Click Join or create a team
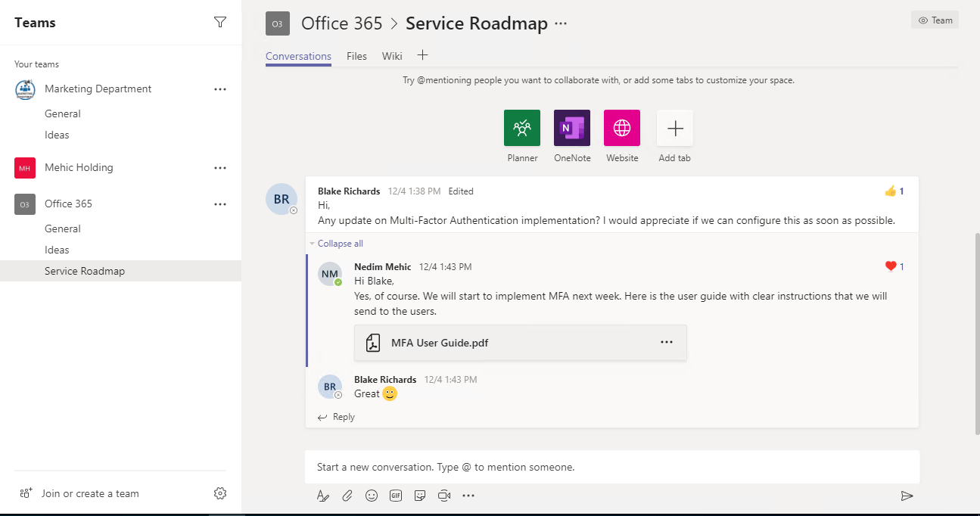The width and height of the screenshot is (980, 516). [x=90, y=493]
